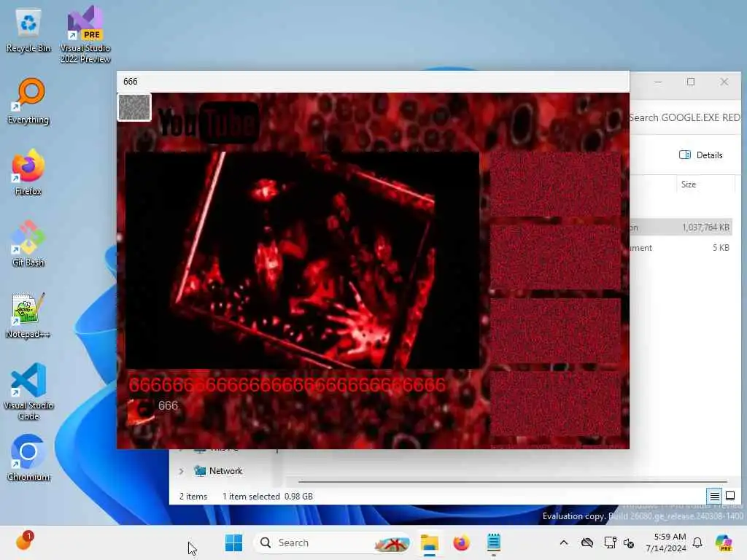Click the 666 channel avatar
The image size is (747, 560).
141,411
